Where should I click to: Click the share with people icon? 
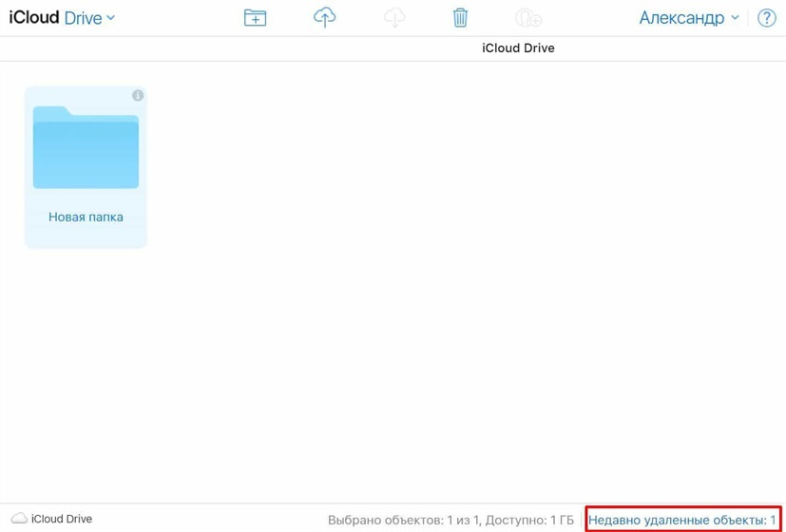pyautogui.click(x=528, y=19)
